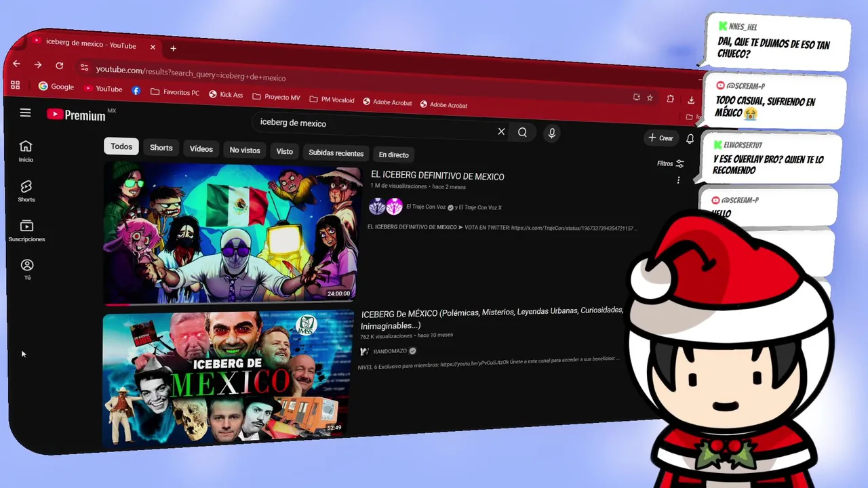Open title ICEBERG De MÉXICO (Polémicas...)
Viewport: 868px width, 488px height.
point(492,318)
